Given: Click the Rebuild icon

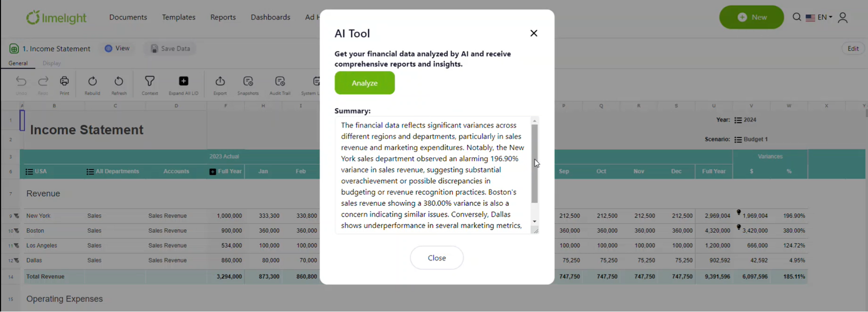Looking at the screenshot, I should (92, 81).
